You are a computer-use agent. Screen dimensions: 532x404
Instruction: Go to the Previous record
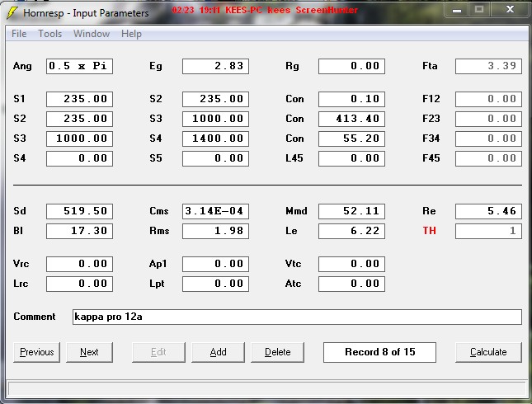click(36, 352)
